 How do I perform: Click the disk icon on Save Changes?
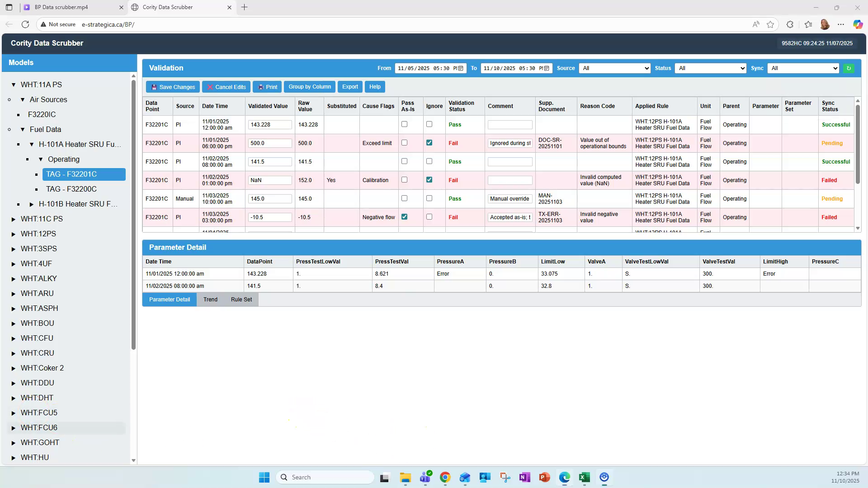click(x=155, y=87)
